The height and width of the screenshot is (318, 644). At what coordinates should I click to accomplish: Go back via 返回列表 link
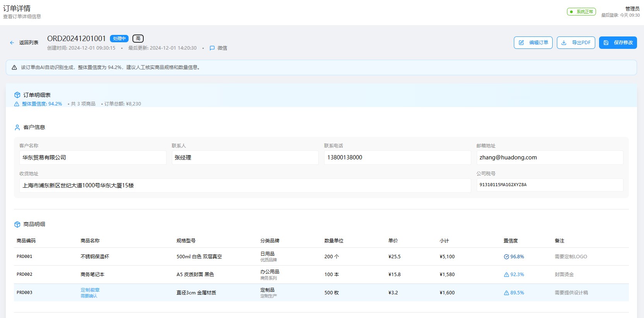(x=29, y=43)
